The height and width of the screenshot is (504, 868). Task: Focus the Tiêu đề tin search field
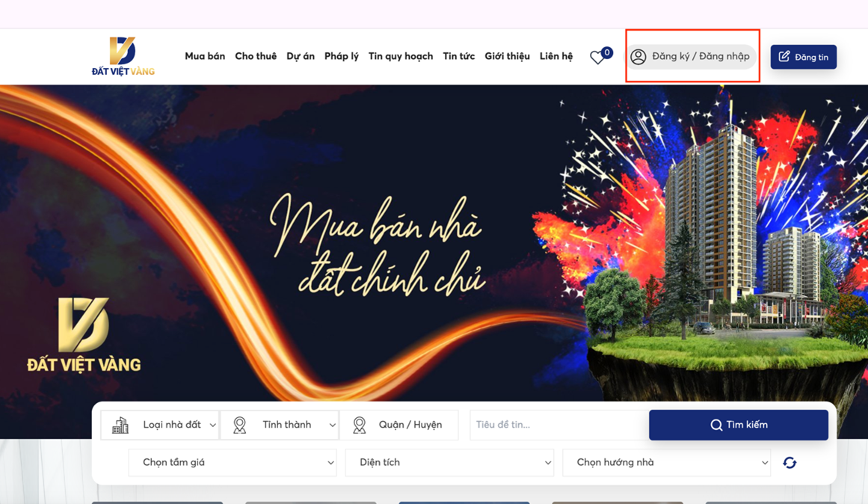[x=559, y=425]
